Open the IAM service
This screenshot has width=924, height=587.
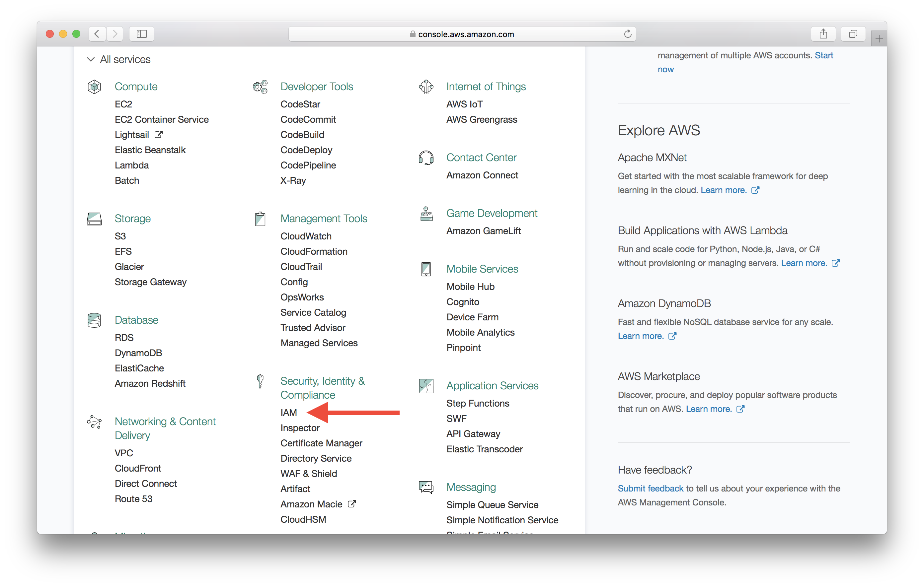[x=288, y=413]
